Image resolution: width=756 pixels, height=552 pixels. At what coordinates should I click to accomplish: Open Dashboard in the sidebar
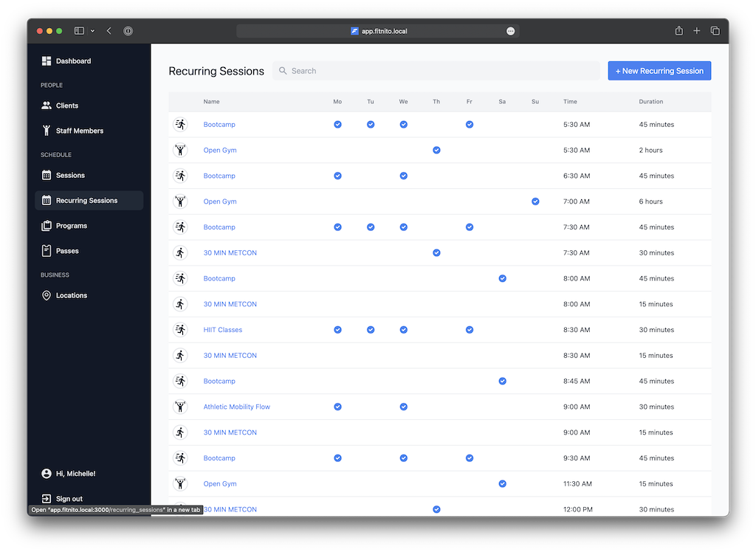[89, 61]
